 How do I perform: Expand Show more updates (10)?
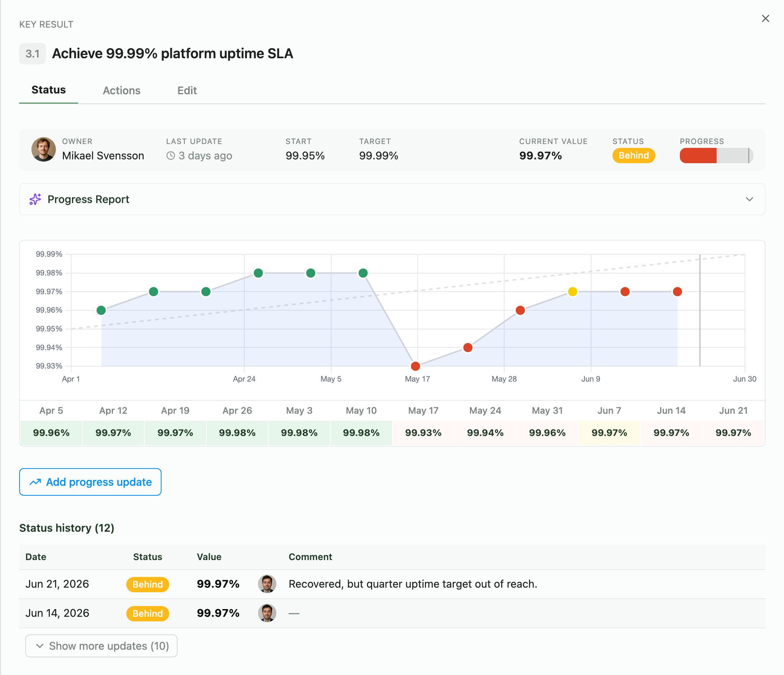(x=101, y=646)
